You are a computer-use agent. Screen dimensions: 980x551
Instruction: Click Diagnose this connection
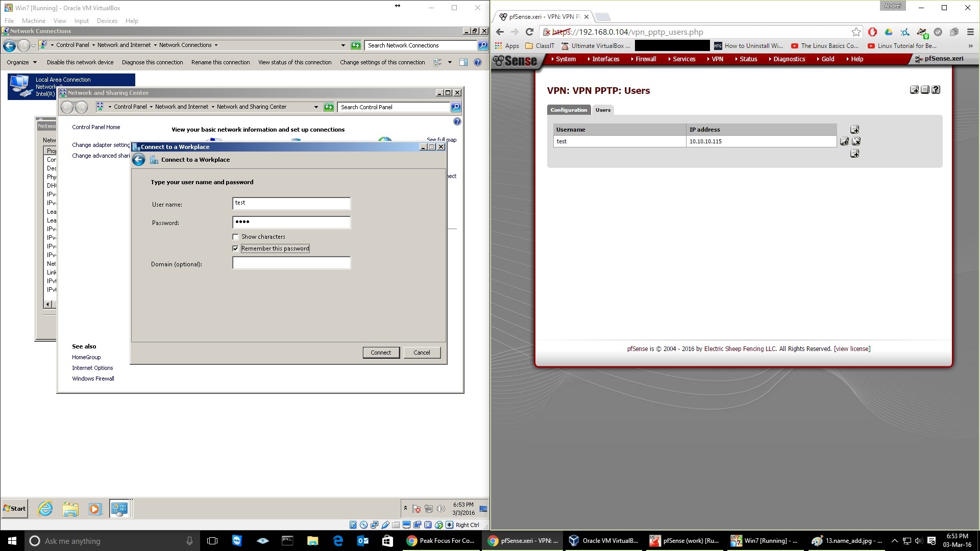152,62
